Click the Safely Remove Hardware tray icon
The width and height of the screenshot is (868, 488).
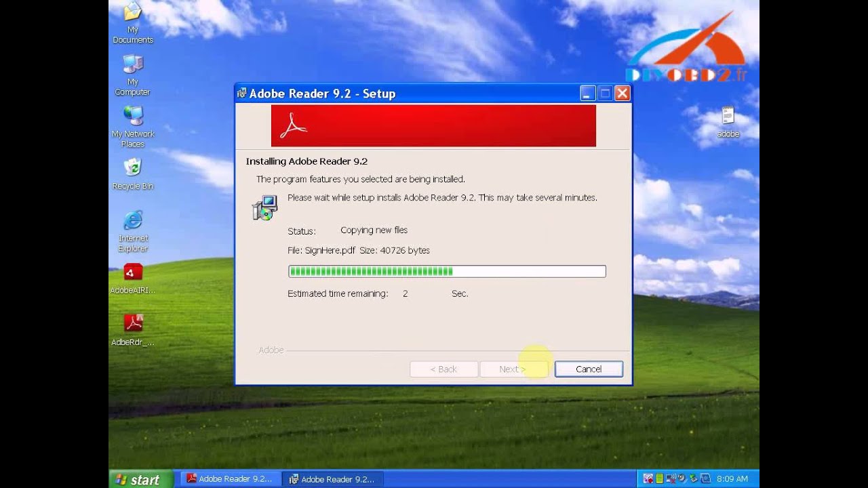(x=693, y=479)
